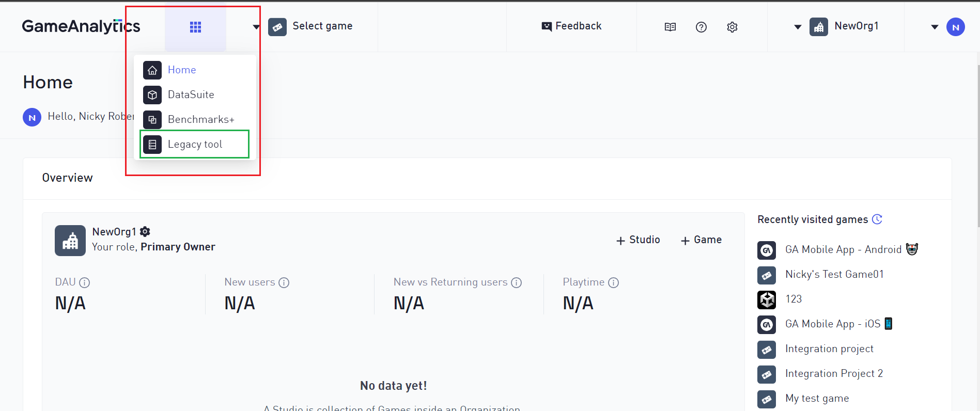980x411 pixels.
Task: Click the Integration Project 2 icon
Action: pyautogui.click(x=767, y=374)
